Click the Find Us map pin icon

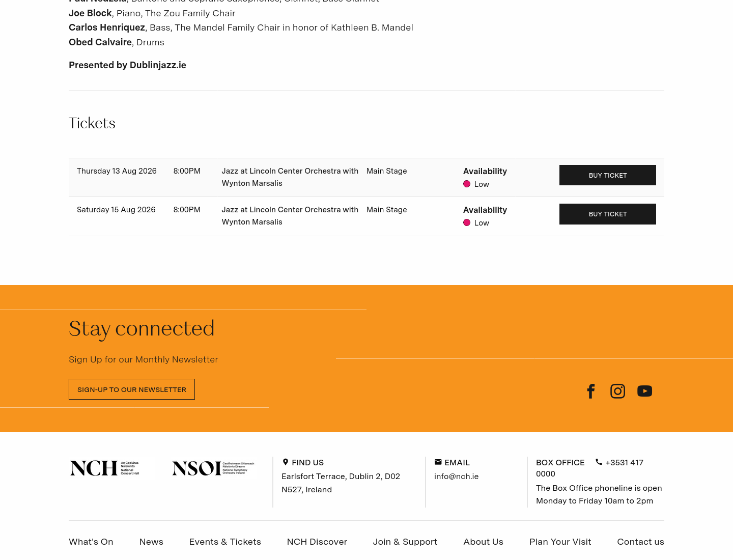[286, 462]
